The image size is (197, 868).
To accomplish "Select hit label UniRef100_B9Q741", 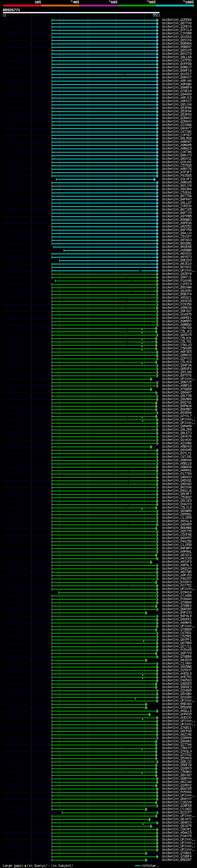I will point(177,403).
